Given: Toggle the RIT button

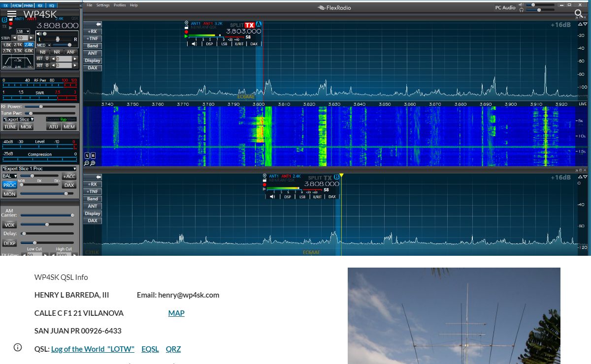Looking at the screenshot, I should tap(40, 59).
